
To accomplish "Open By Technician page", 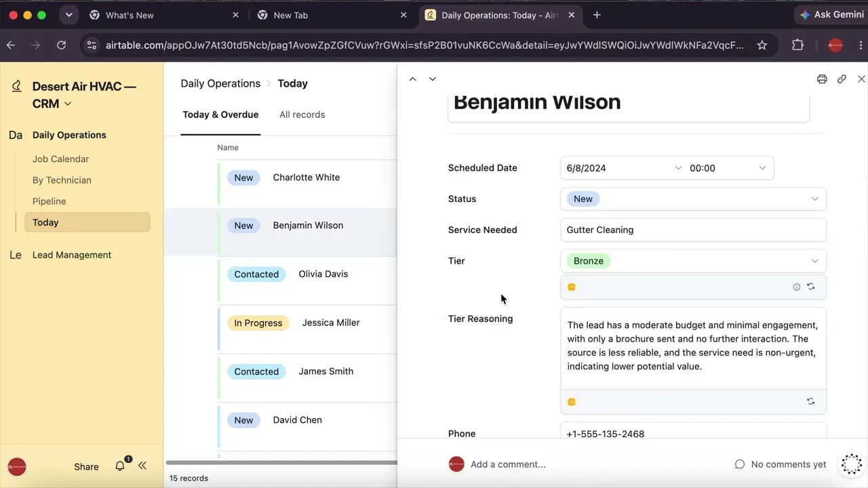I will pyautogui.click(x=62, y=180).
